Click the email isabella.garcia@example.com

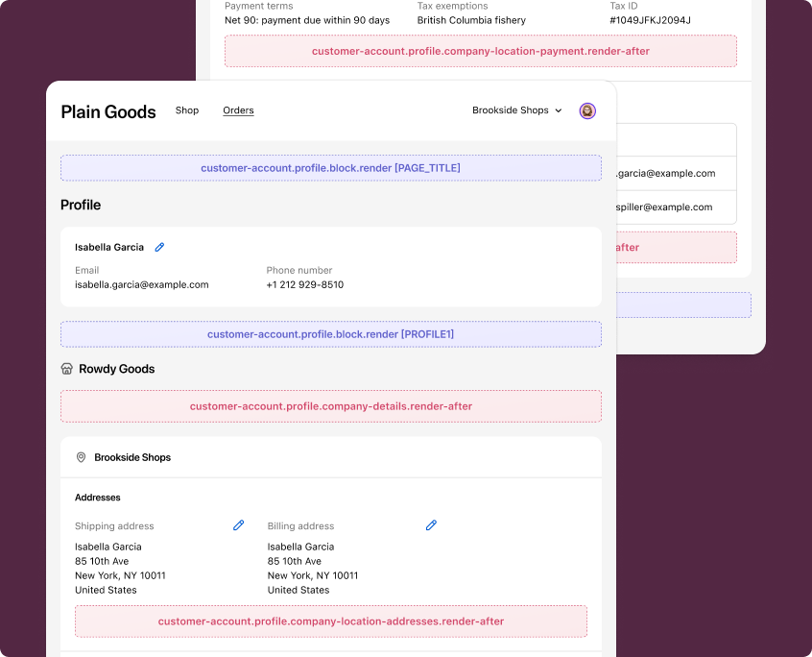click(x=142, y=284)
